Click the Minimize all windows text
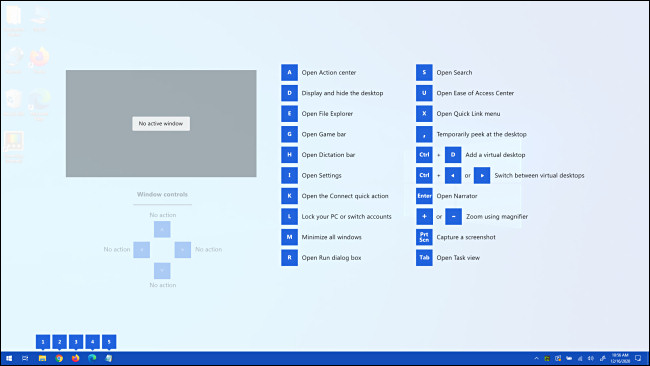 coord(332,237)
